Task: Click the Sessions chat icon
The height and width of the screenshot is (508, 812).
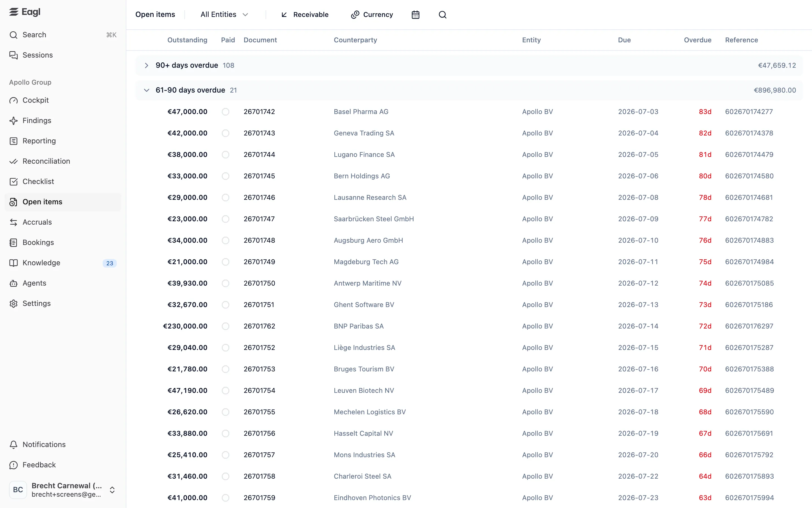Action: point(14,55)
